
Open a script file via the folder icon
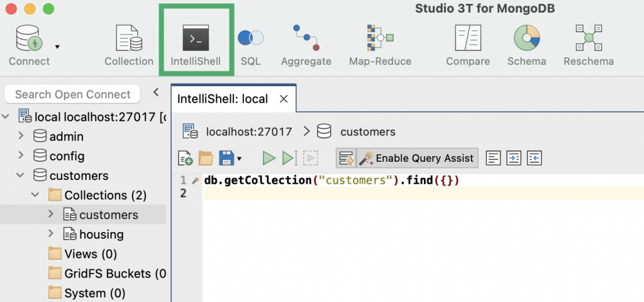pos(206,158)
